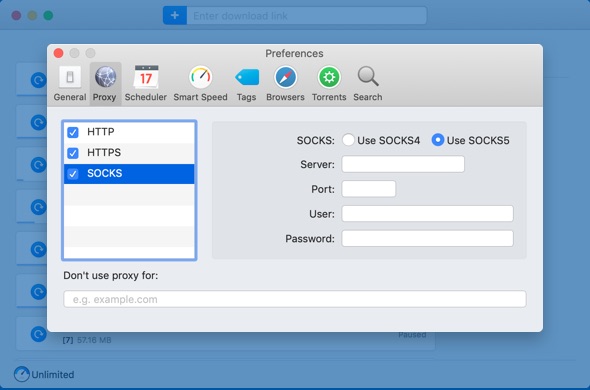This screenshot has width=590, height=390.
Task: Click the Paused status in main window
Action: coord(412,335)
